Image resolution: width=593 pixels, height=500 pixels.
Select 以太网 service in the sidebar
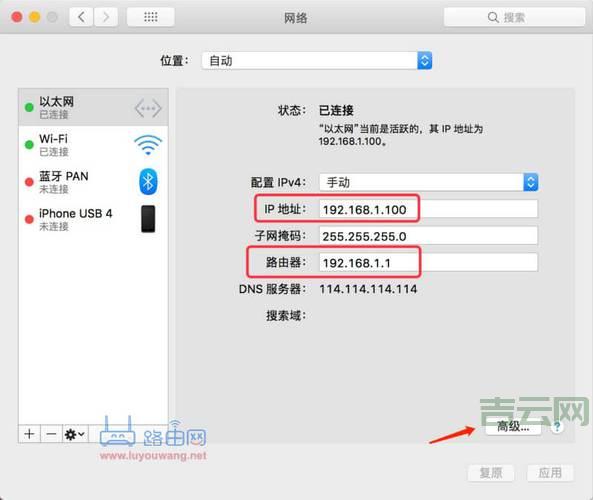pyautogui.click(x=93, y=107)
